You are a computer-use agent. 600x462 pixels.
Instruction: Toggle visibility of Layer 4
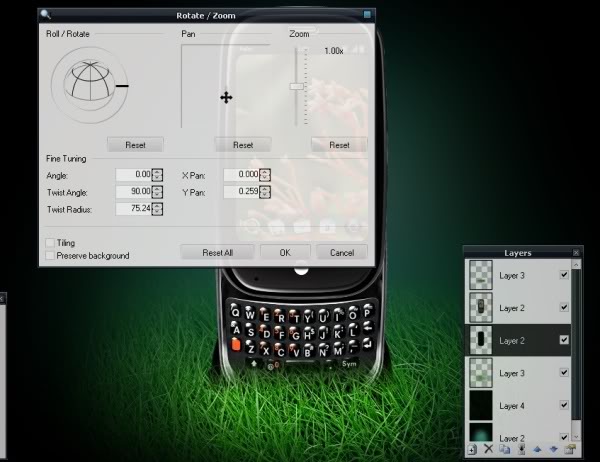pyautogui.click(x=564, y=405)
